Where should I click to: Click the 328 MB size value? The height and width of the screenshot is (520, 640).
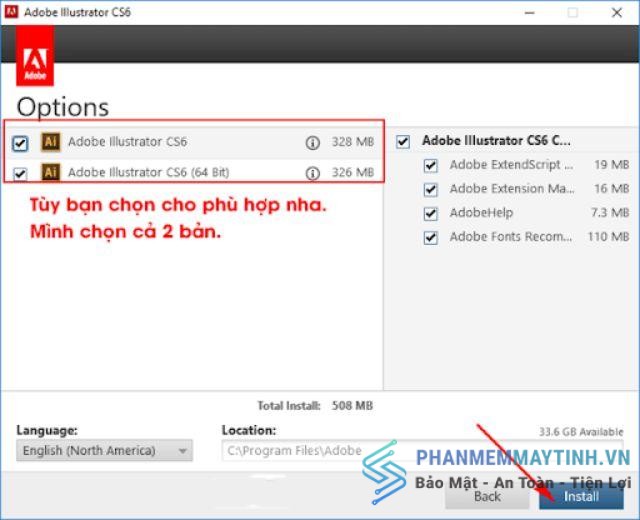pyautogui.click(x=353, y=142)
